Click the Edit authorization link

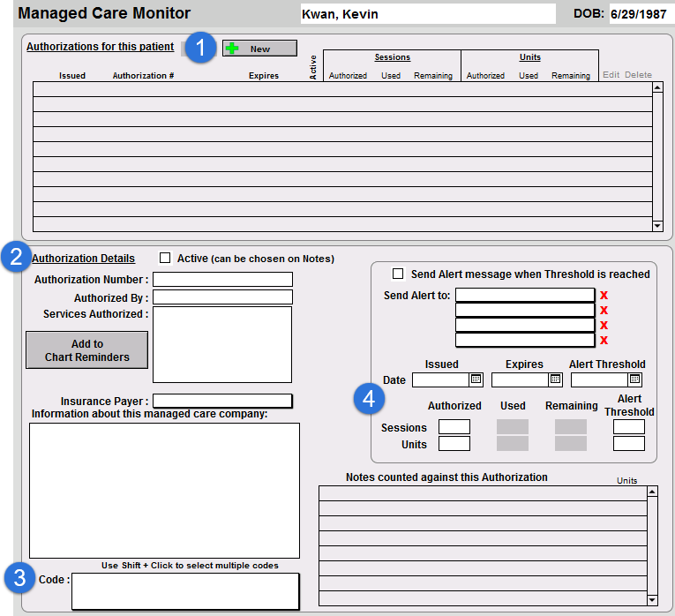click(611, 75)
